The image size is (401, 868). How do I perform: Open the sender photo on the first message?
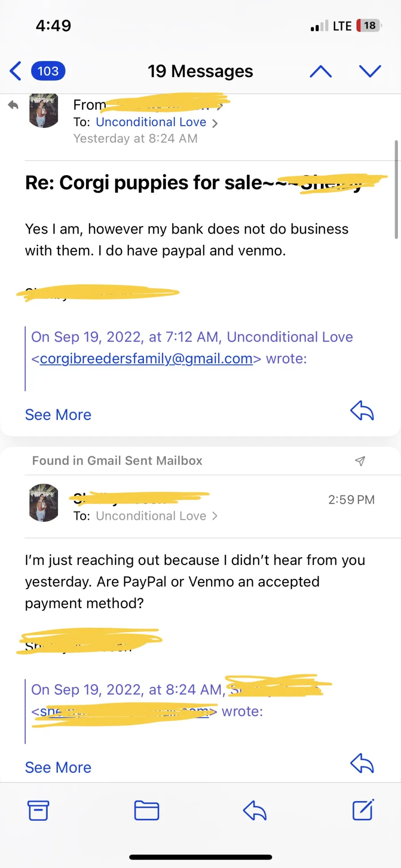click(x=44, y=111)
